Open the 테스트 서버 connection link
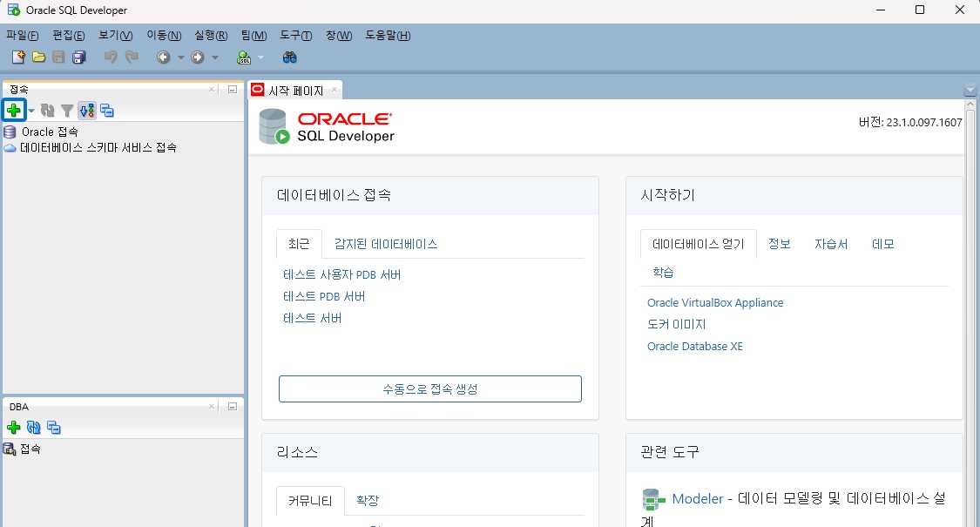This screenshot has width=980, height=527. (313, 318)
